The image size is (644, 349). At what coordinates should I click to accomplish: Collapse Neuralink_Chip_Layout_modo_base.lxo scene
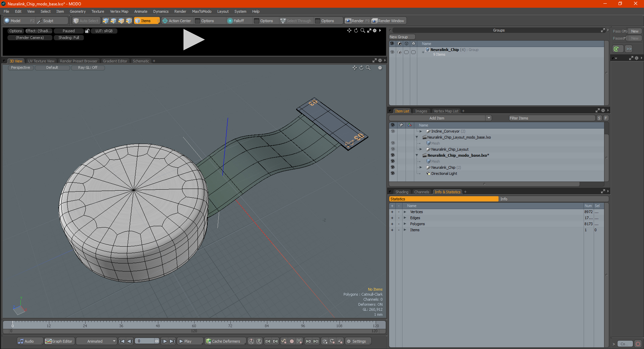pos(417,137)
